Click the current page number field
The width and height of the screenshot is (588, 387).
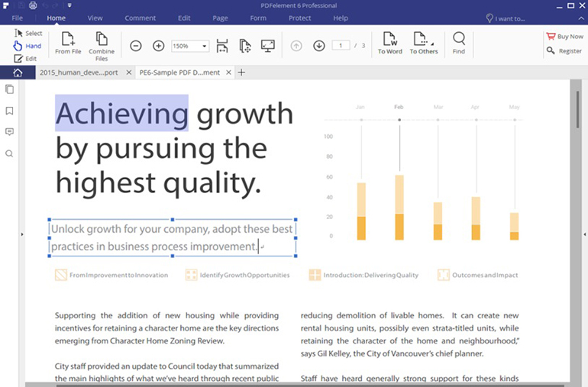coord(341,46)
